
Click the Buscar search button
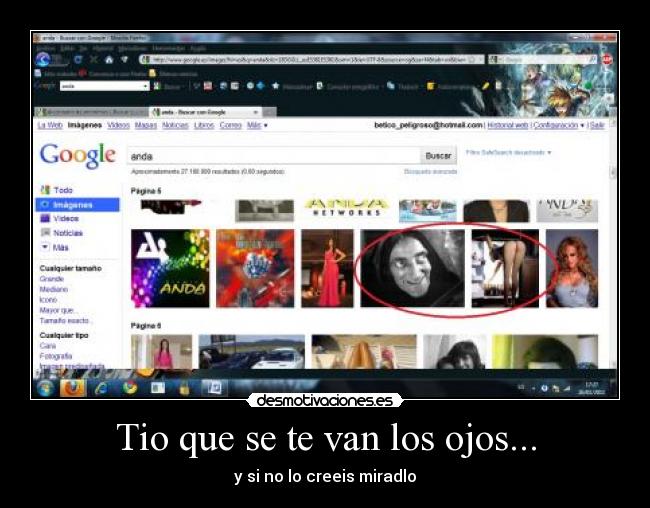click(x=438, y=156)
